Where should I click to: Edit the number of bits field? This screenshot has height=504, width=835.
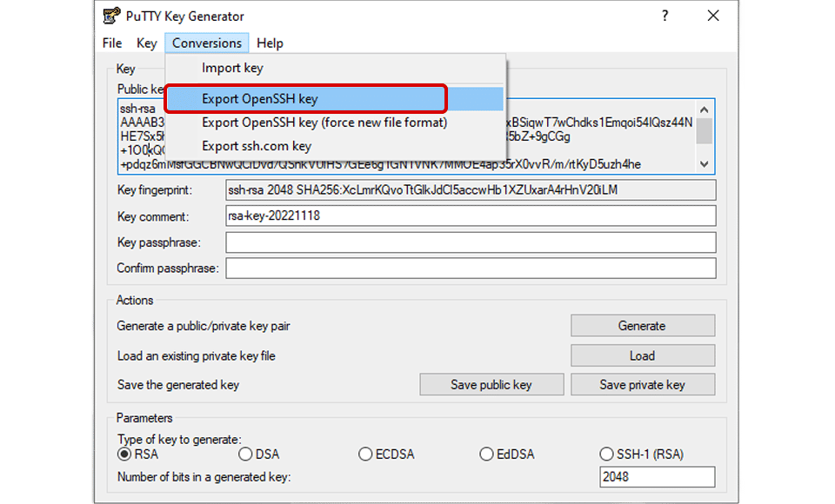(657, 476)
